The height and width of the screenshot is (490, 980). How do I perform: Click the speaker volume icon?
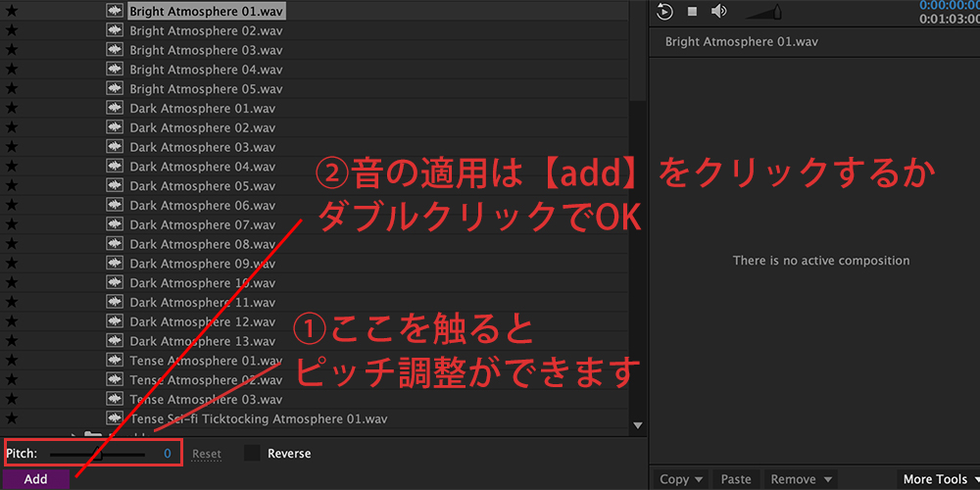click(x=718, y=11)
